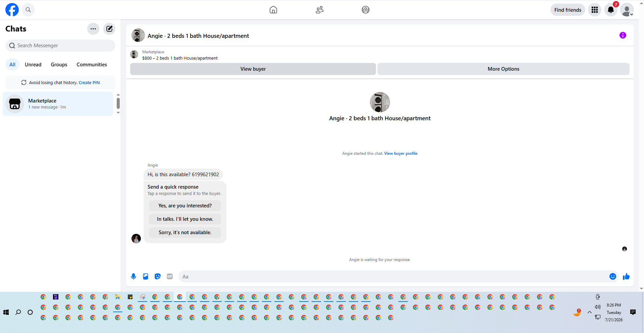Open the notifications bell
Image resolution: width=644 pixels, height=333 pixels.
611,10
